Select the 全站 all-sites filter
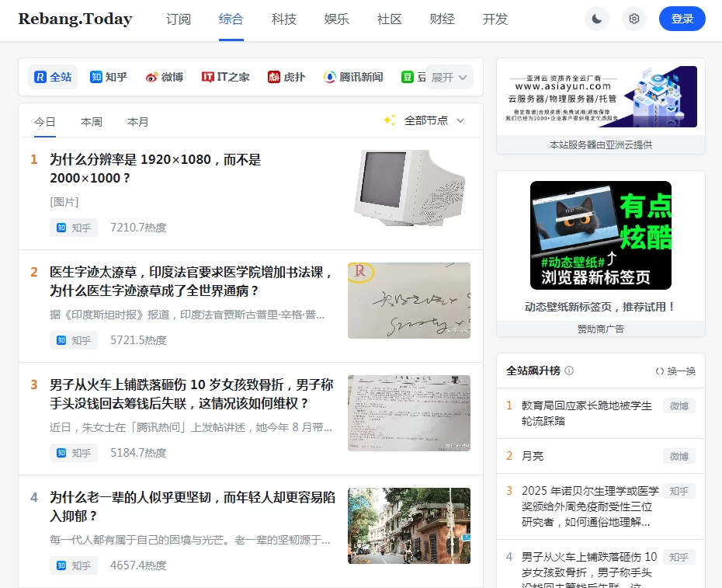 point(53,77)
